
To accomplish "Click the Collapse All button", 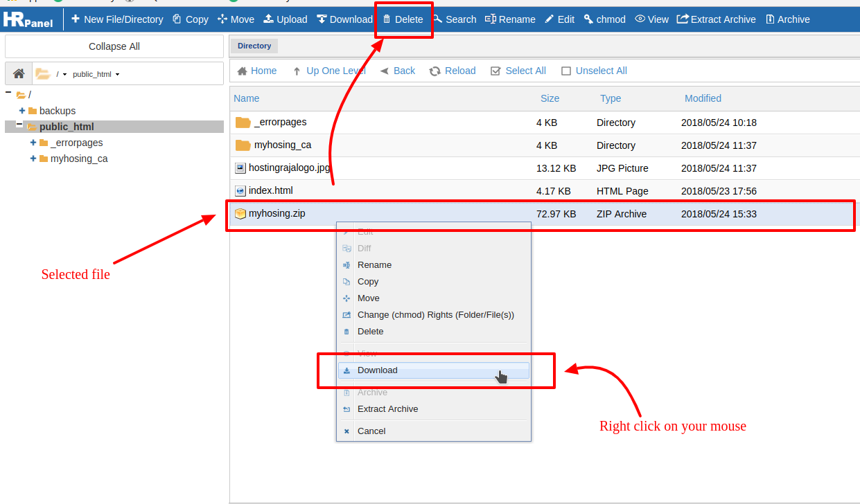I will [114, 46].
